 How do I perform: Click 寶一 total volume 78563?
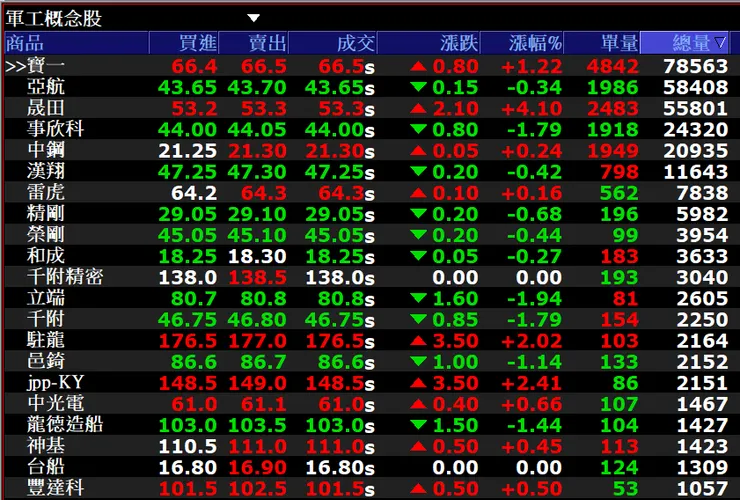tap(696, 66)
